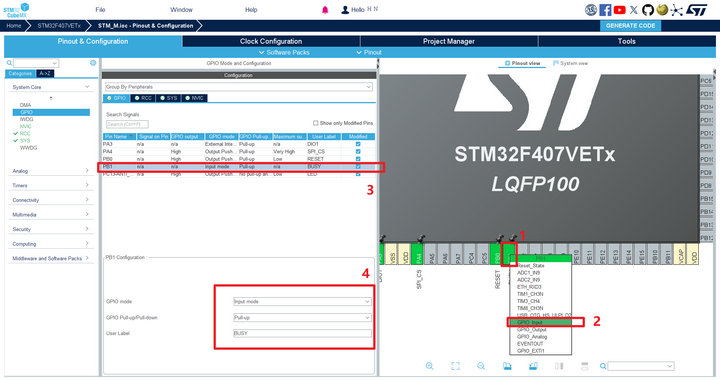Screen dimensions: 720x381
Task: Select the NVIC configuration tab
Action: pyautogui.click(x=194, y=98)
